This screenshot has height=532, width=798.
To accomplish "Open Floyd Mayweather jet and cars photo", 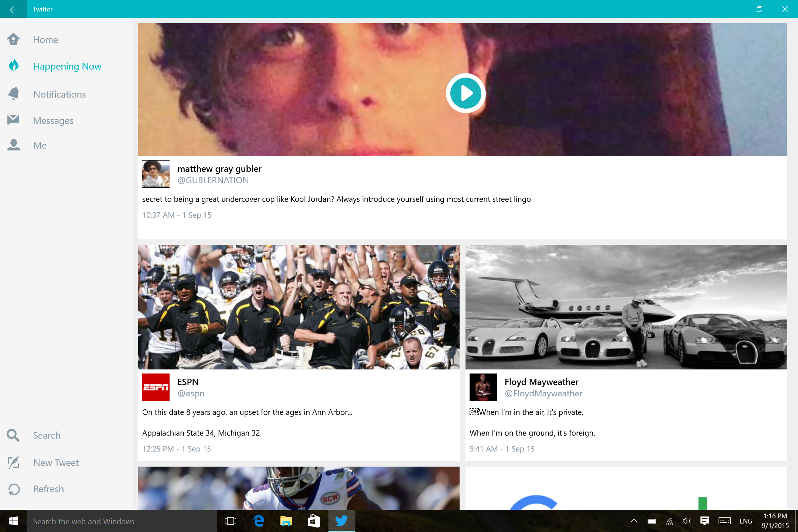I will click(x=626, y=307).
